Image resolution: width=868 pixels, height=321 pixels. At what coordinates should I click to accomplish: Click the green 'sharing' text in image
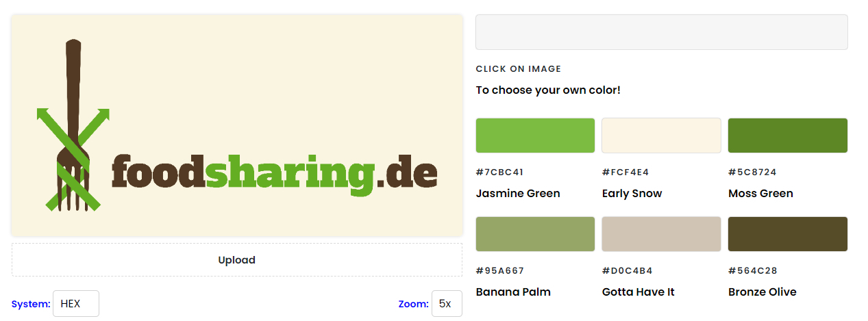click(291, 173)
